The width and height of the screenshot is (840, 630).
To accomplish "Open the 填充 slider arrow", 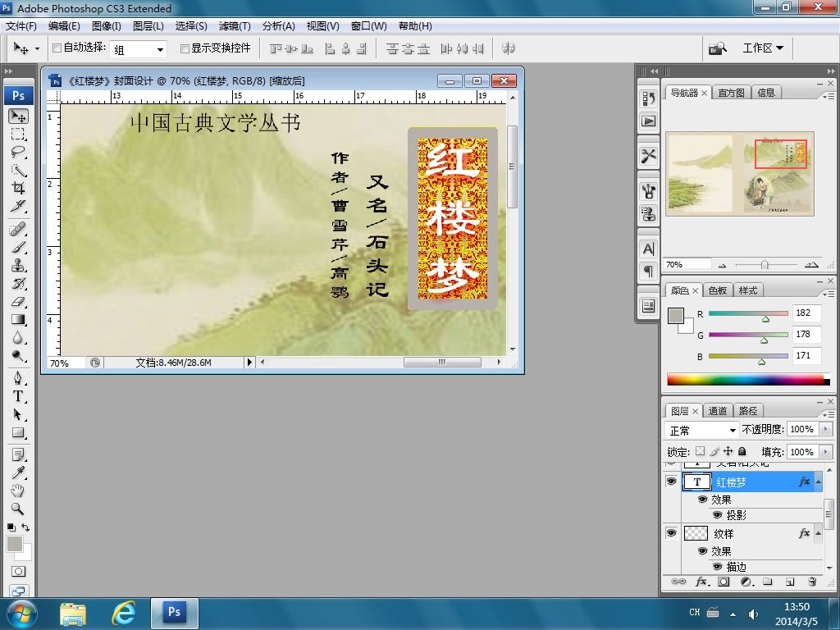I will (825, 452).
